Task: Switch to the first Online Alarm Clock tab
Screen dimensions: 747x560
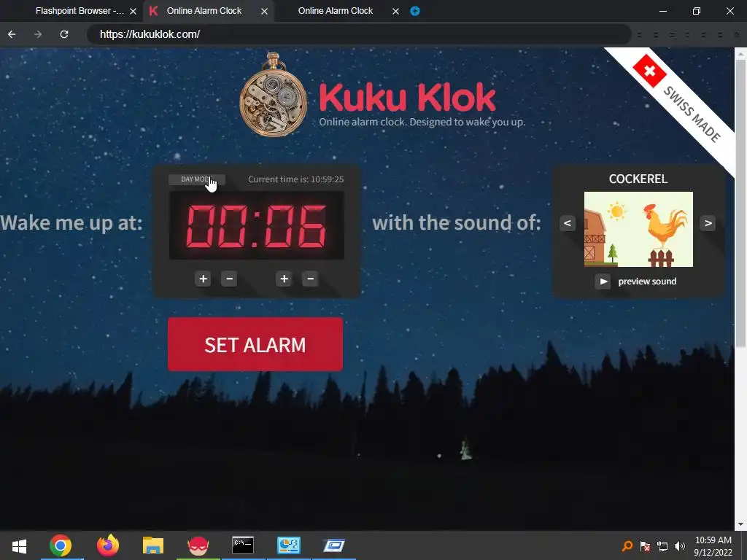Action: (204, 10)
